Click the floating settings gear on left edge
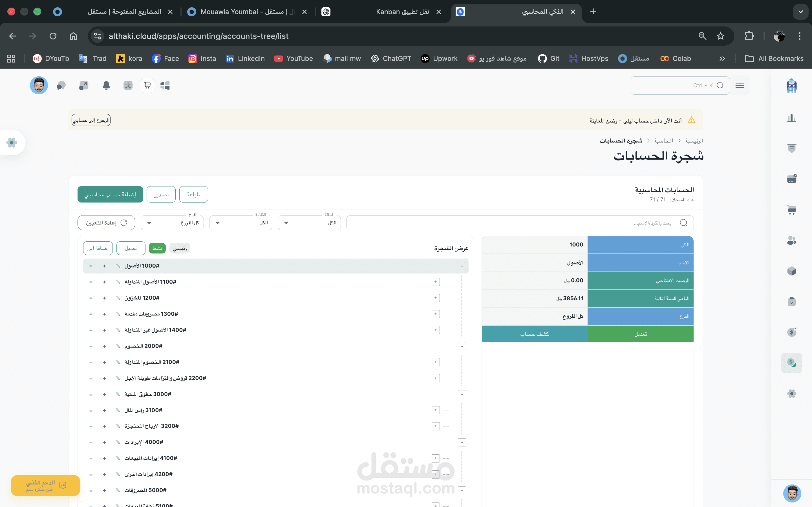812x507 pixels. (x=12, y=143)
